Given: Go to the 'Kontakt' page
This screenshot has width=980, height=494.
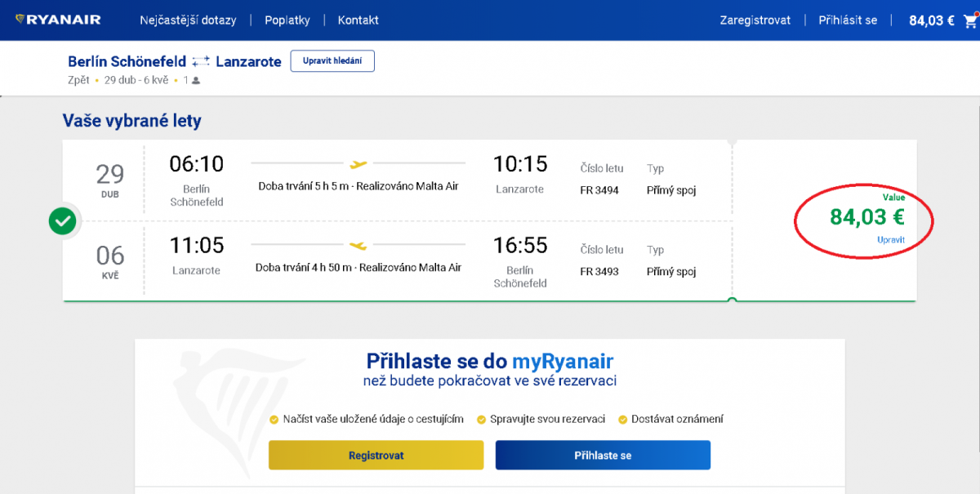Looking at the screenshot, I should 358,20.
